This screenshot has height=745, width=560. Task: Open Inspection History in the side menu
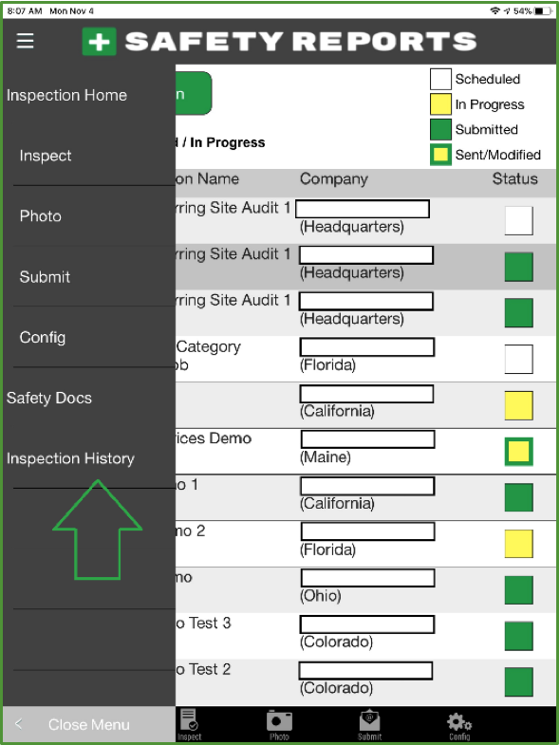coord(70,458)
